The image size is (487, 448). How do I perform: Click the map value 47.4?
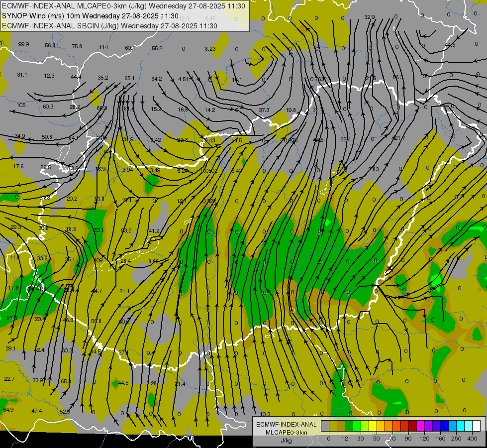click(37, 411)
